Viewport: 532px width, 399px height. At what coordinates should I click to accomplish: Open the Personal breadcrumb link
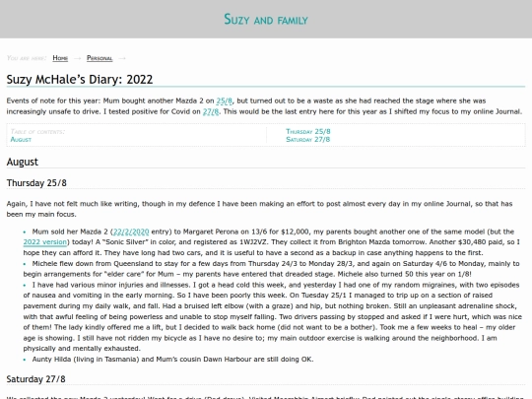100,58
